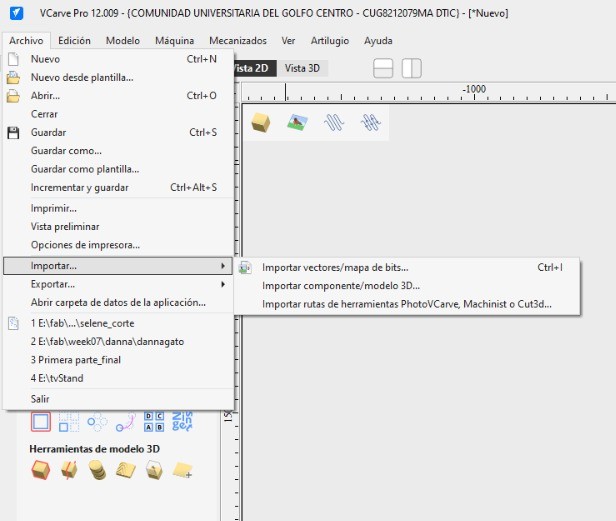
Task: Choose Abrir carpeta de datos de la aplicación
Action: point(118,303)
